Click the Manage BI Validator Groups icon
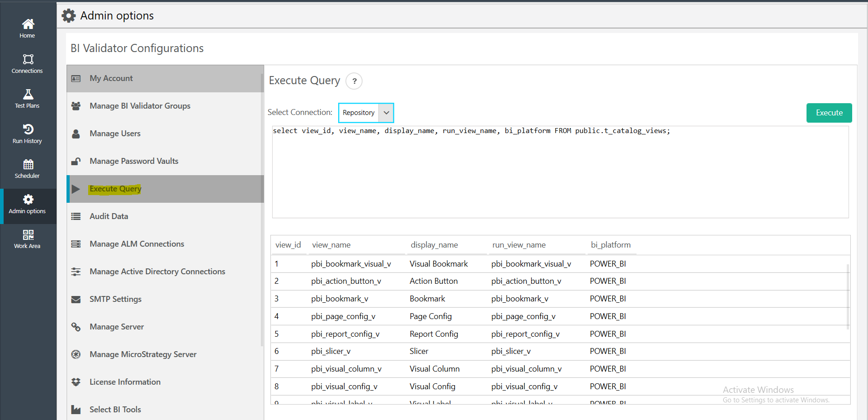This screenshot has width=868, height=420. pos(76,106)
